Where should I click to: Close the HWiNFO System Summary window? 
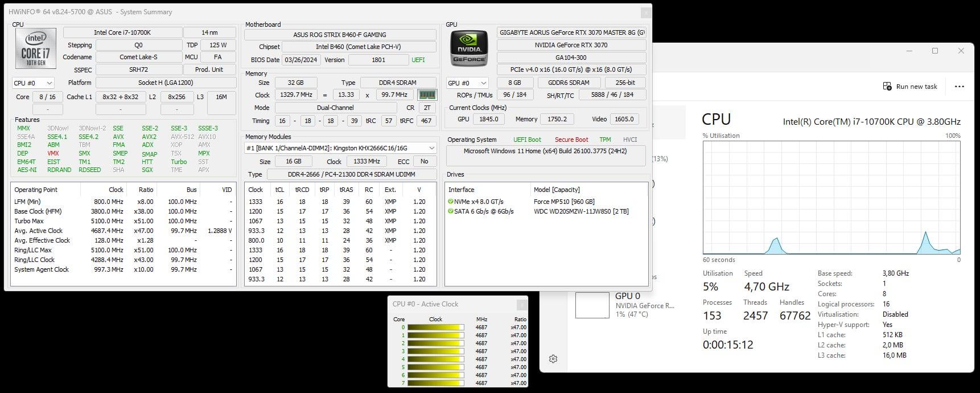(x=645, y=12)
